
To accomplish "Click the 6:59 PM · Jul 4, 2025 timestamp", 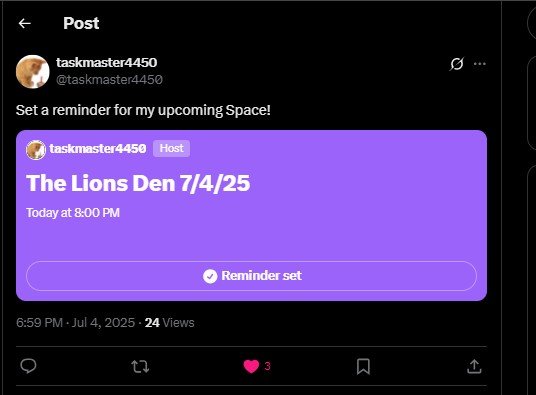I will 76,323.
